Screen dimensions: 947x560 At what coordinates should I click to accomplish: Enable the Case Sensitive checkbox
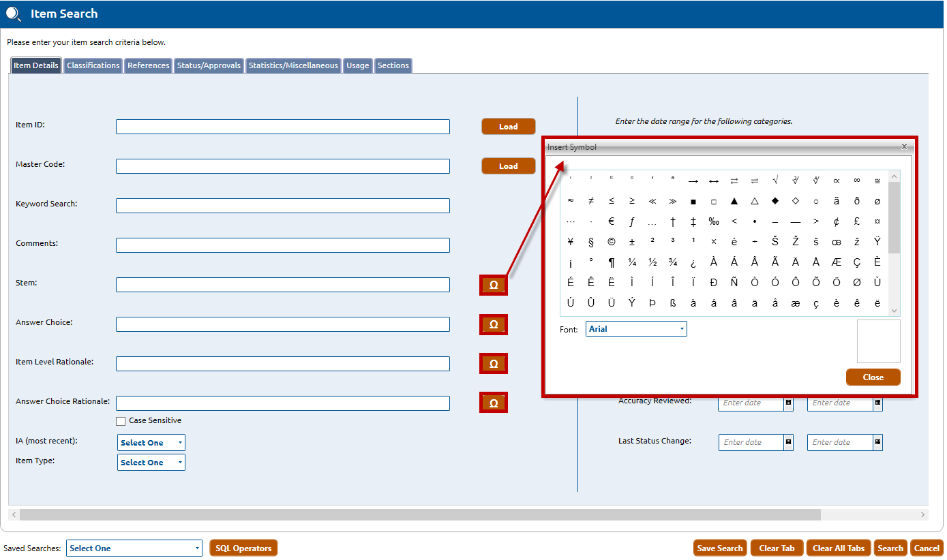[121, 421]
